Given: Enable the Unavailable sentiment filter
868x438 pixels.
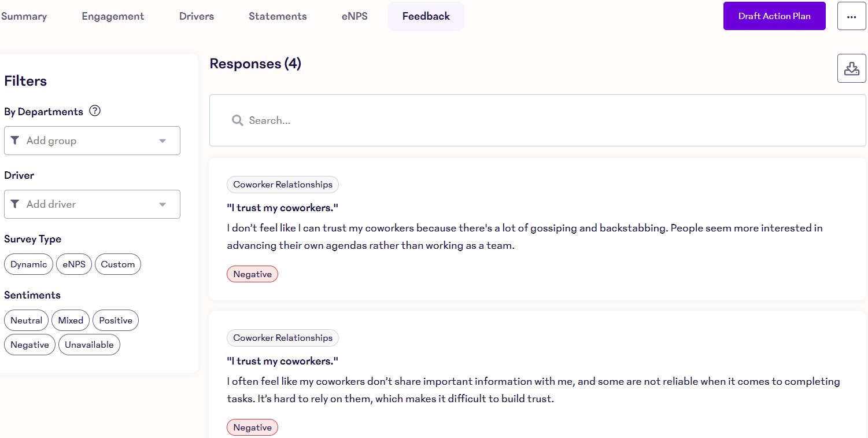Looking at the screenshot, I should [88, 344].
